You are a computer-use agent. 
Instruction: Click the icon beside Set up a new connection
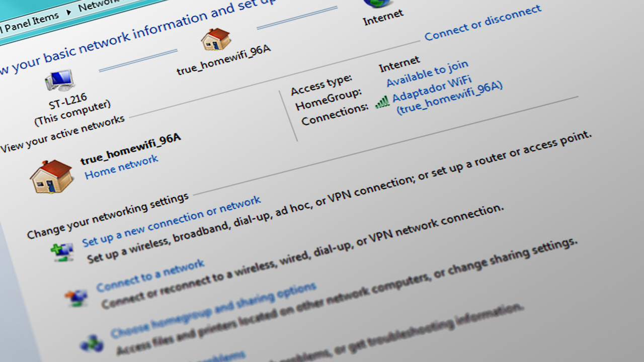coord(62,251)
